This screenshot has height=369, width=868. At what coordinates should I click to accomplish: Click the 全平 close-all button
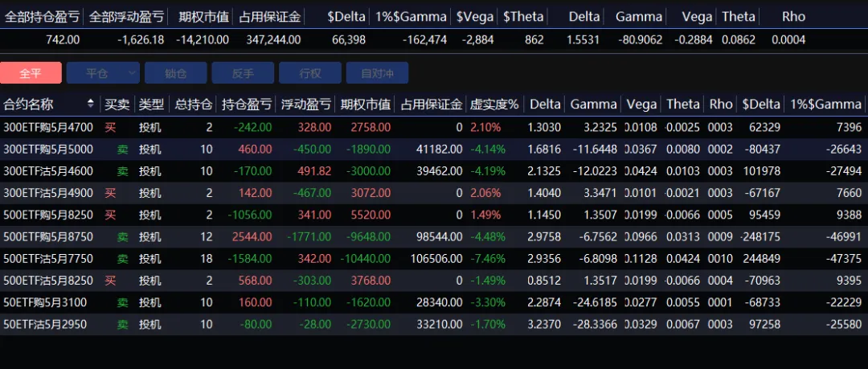[31, 73]
